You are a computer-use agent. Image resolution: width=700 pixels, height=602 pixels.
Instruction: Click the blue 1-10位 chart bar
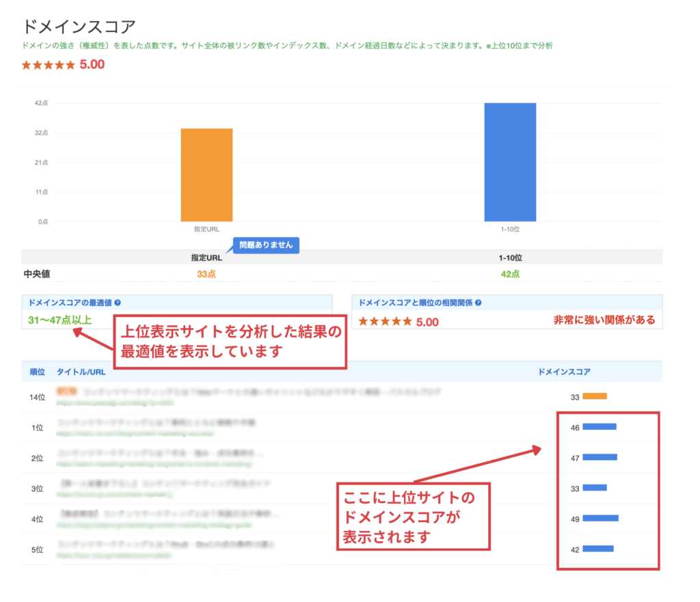coord(510,162)
